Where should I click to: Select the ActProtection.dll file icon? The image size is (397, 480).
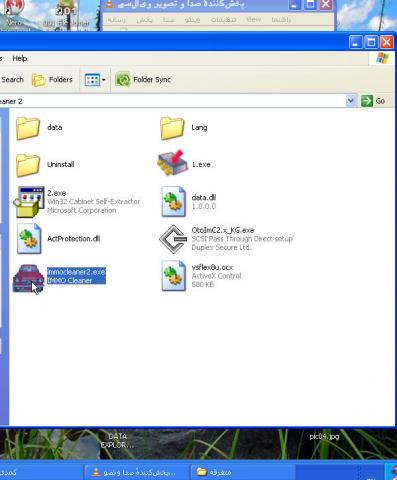pos(29,239)
